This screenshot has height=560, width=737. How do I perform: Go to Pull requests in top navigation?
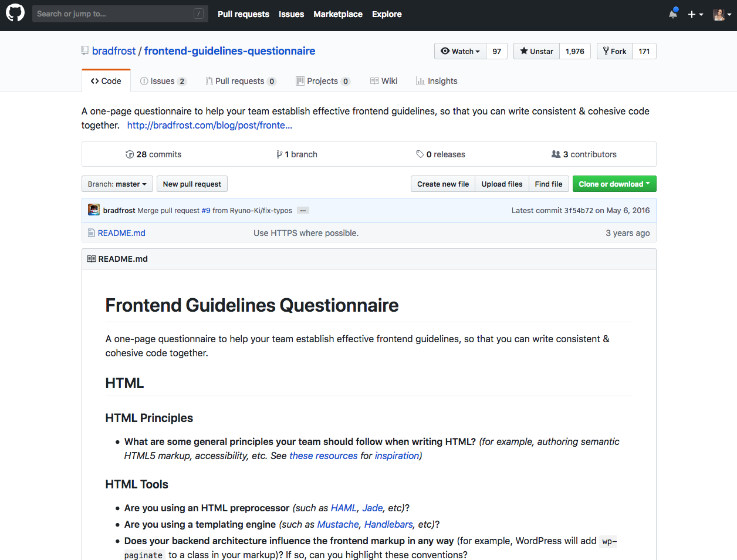click(244, 14)
